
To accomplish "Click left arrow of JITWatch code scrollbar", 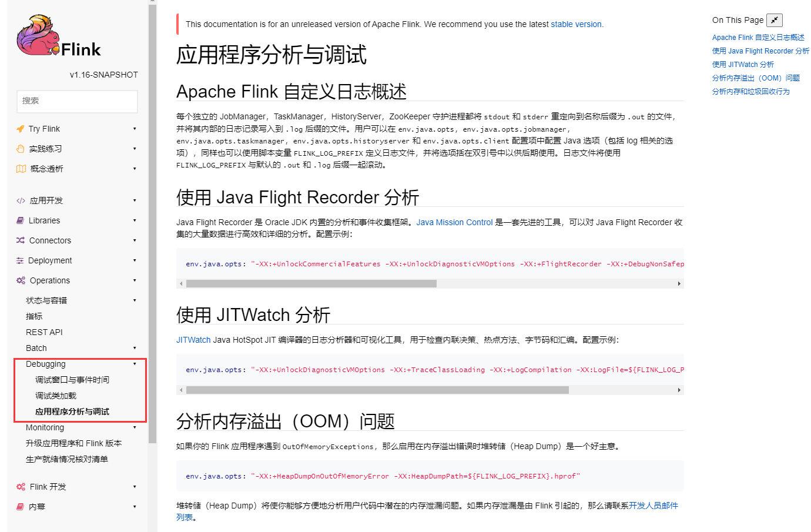I will (181, 390).
